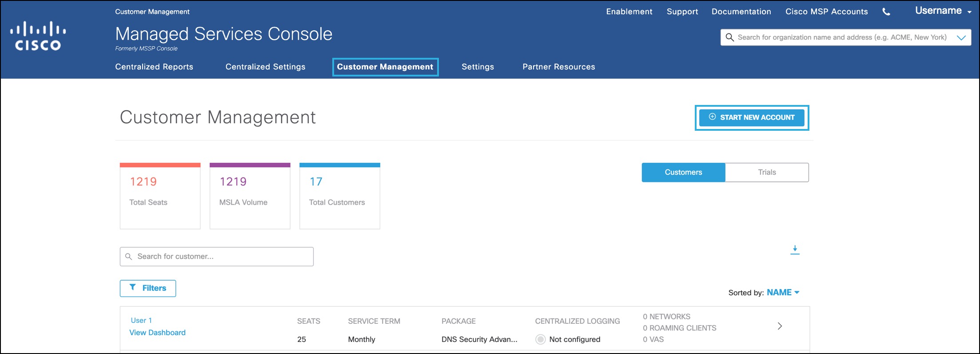The height and width of the screenshot is (354, 980).
Task: Click the Managed Services Console title
Action: click(224, 34)
